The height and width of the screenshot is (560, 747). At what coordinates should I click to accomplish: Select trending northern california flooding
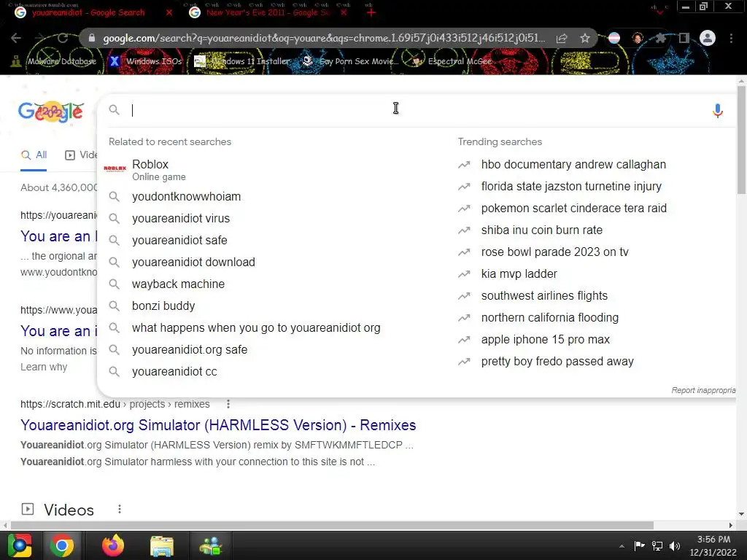(550, 318)
